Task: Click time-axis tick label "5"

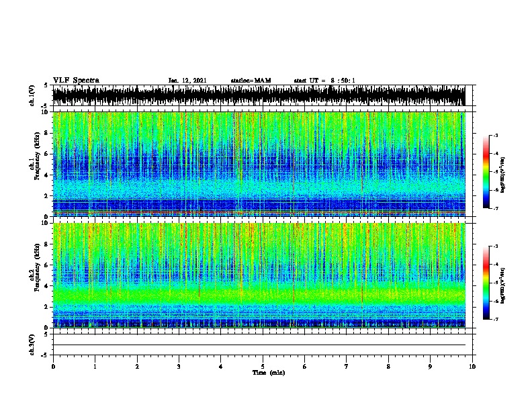Action: [x=263, y=367]
